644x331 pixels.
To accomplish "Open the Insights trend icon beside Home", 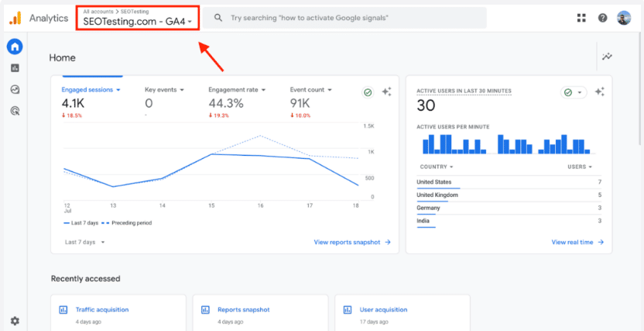I will pyautogui.click(x=607, y=57).
